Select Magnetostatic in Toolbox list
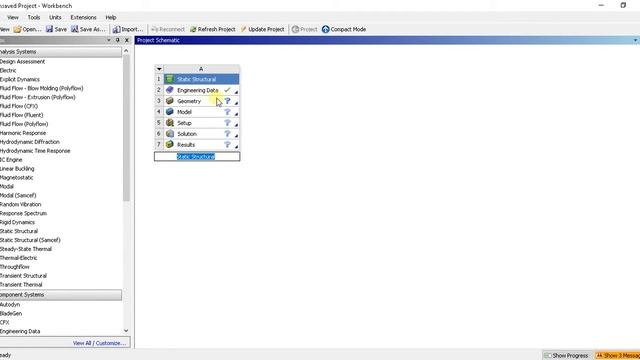The width and height of the screenshot is (640, 360). 16,178
